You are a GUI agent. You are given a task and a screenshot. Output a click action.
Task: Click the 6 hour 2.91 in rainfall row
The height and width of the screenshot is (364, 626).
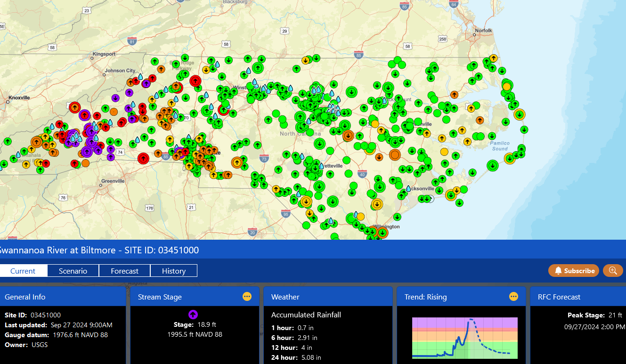[294, 338]
